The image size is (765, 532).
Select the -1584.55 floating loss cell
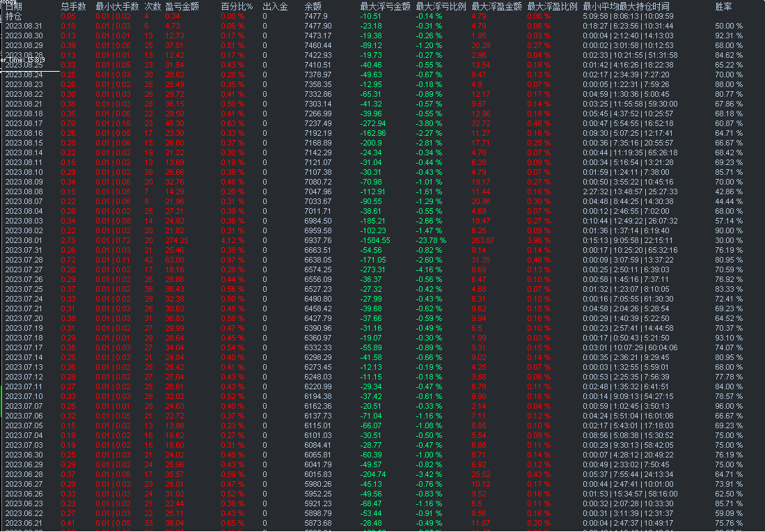pyautogui.click(x=375, y=240)
